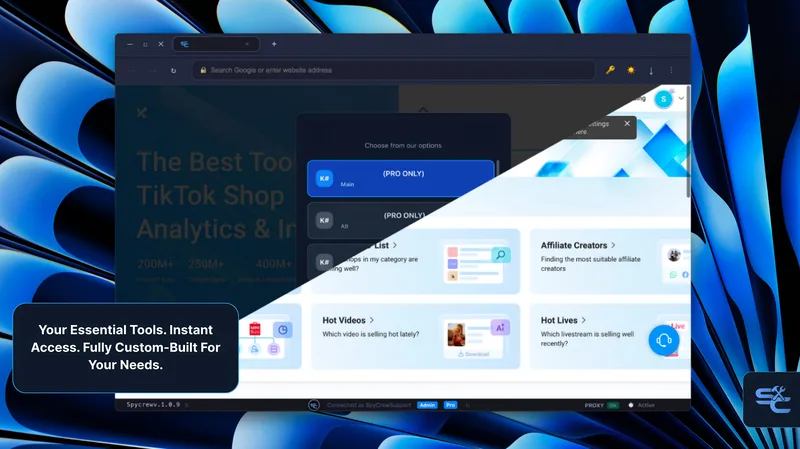Click the Active status indicator

click(641, 405)
